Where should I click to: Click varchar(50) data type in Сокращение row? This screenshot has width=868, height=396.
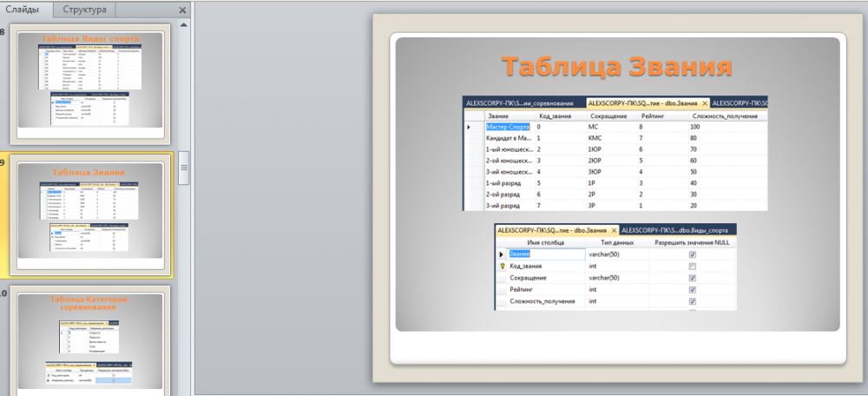(617, 278)
